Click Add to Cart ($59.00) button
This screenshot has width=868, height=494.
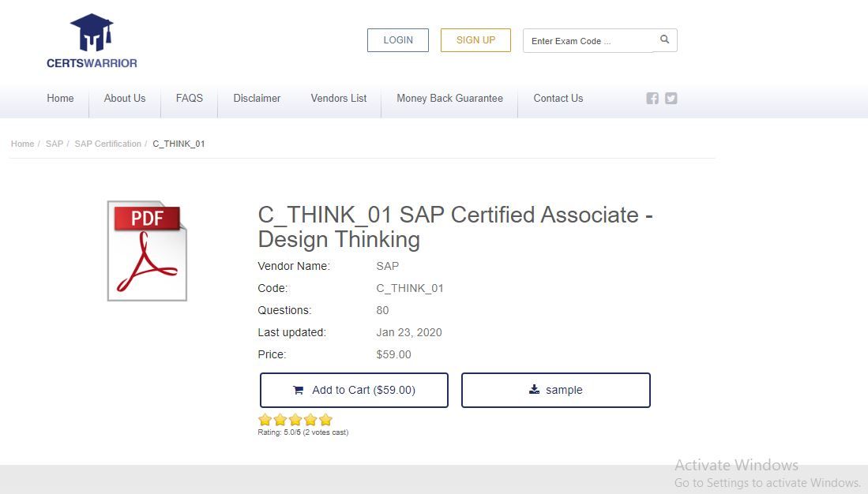point(354,390)
